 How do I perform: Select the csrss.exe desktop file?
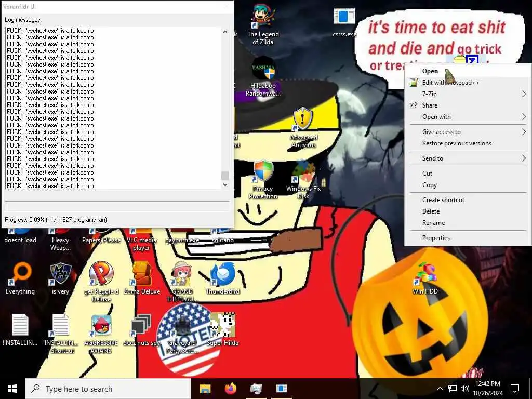(x=344, y=22)
